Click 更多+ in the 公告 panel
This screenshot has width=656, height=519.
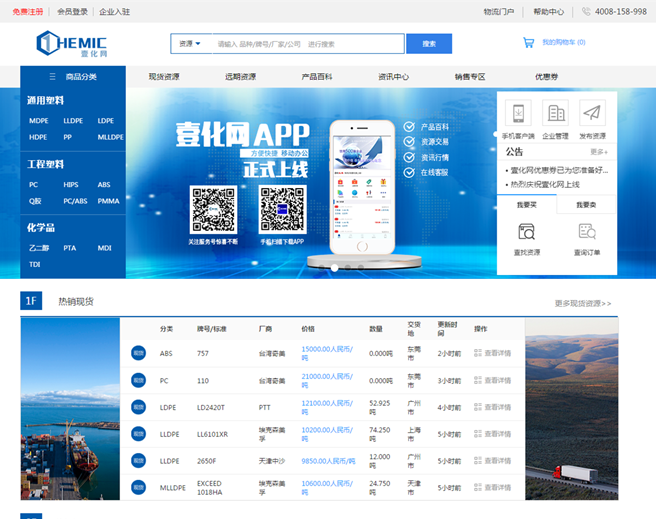599,152
